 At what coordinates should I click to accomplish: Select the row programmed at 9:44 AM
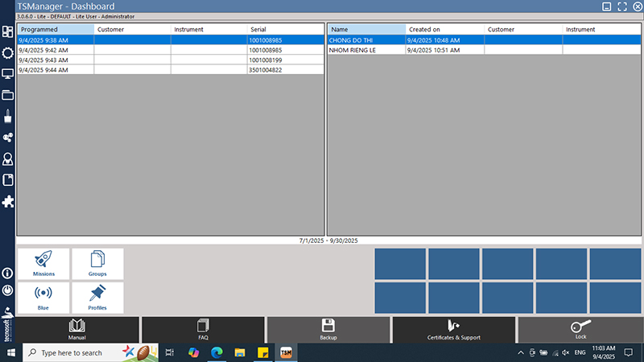(55, 70)
